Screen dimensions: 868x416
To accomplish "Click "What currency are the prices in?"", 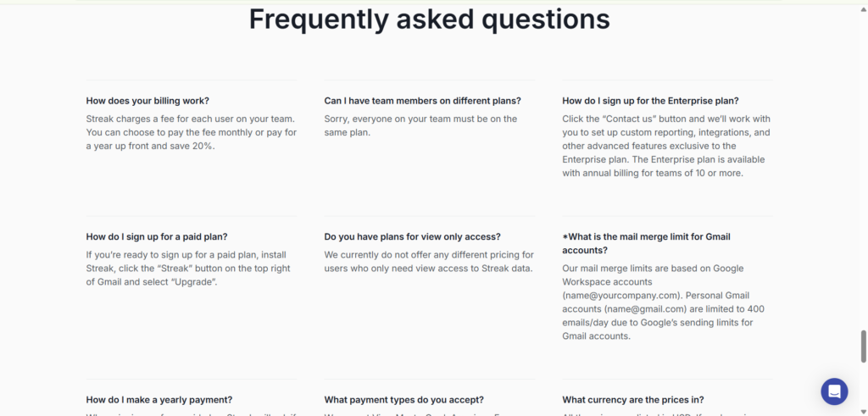I will (632, 399).
